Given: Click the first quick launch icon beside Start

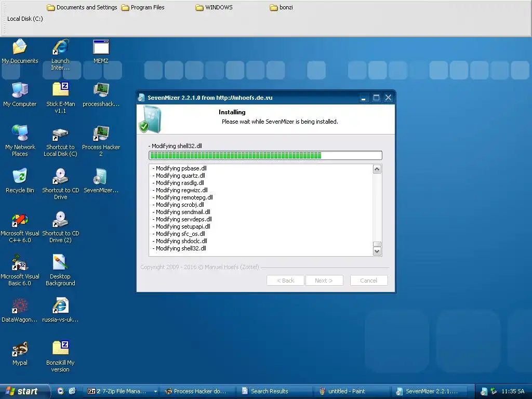Looking at the screenshot, I should 60,391.
